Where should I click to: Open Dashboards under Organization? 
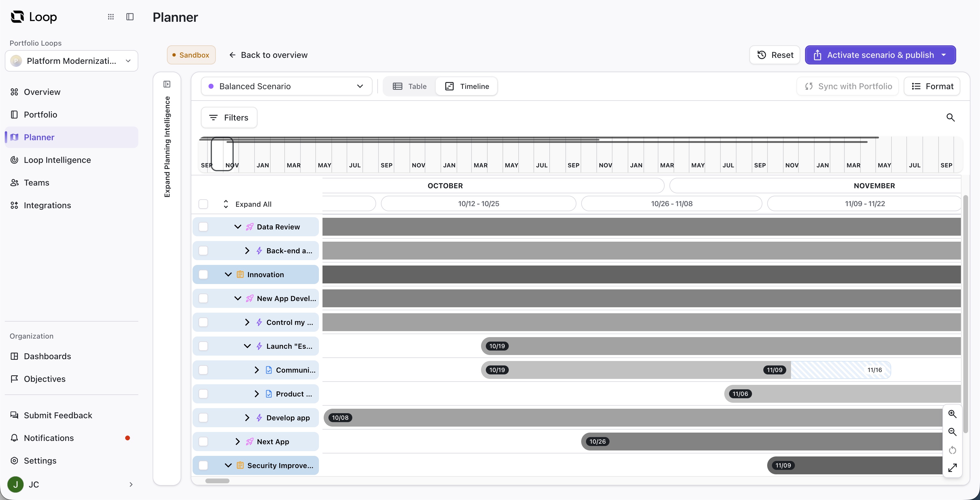tap(72, 356)
